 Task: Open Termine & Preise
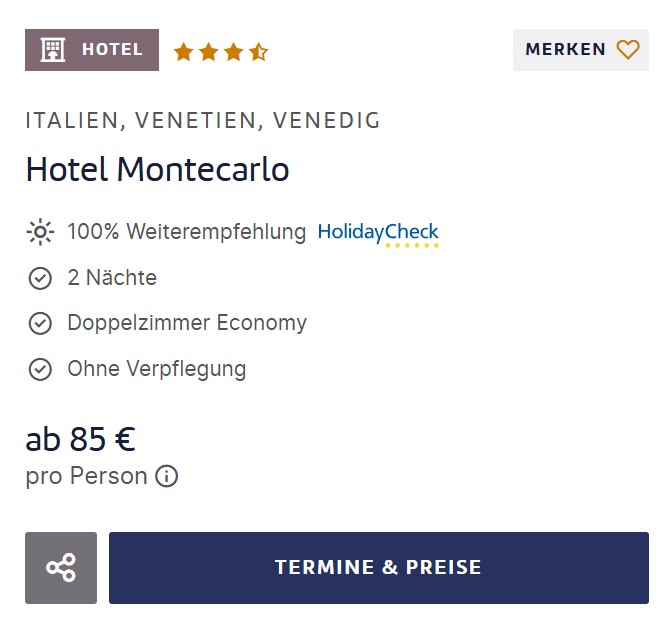pyautogui.click(x=379, y=568)
